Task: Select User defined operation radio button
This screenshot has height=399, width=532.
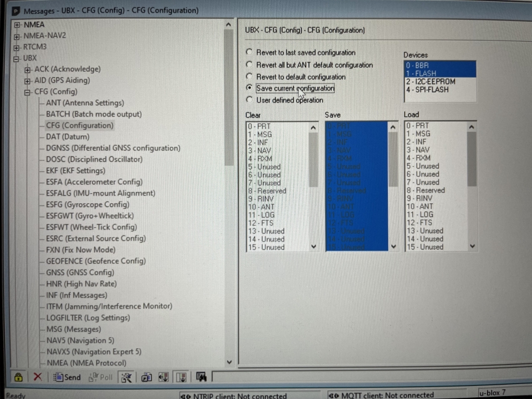Action: pos(249,99)
